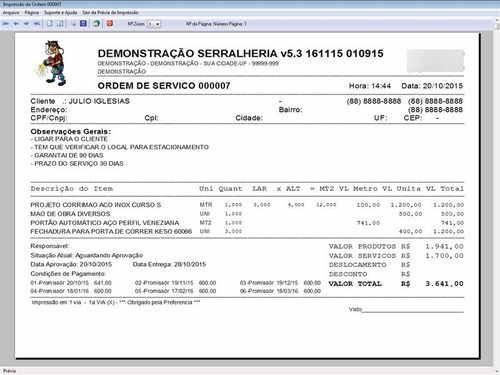500x375 pixels.
Task: Open the Arquivo menu
Action: tap(11, 13)
